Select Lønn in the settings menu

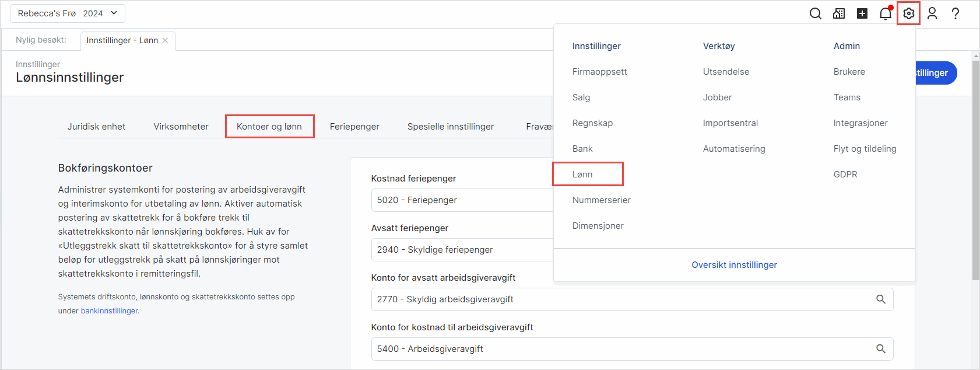click(x=582, y=174)
